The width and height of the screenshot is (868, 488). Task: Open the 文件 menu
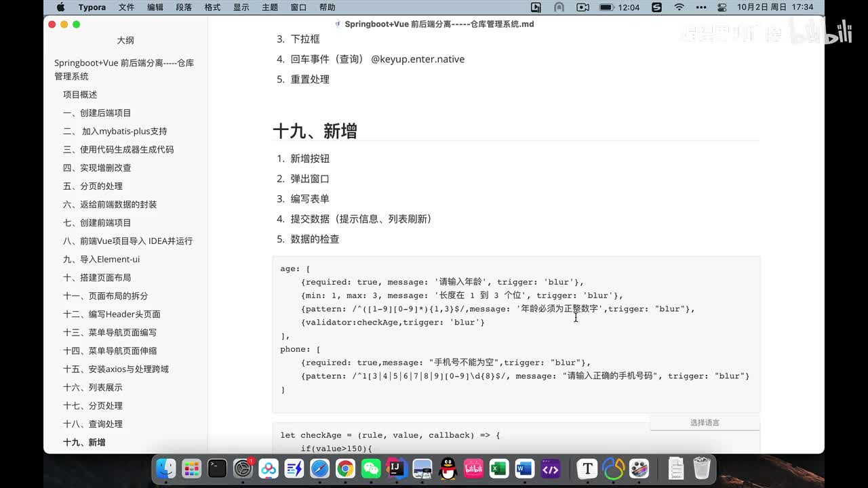[127, 7]
